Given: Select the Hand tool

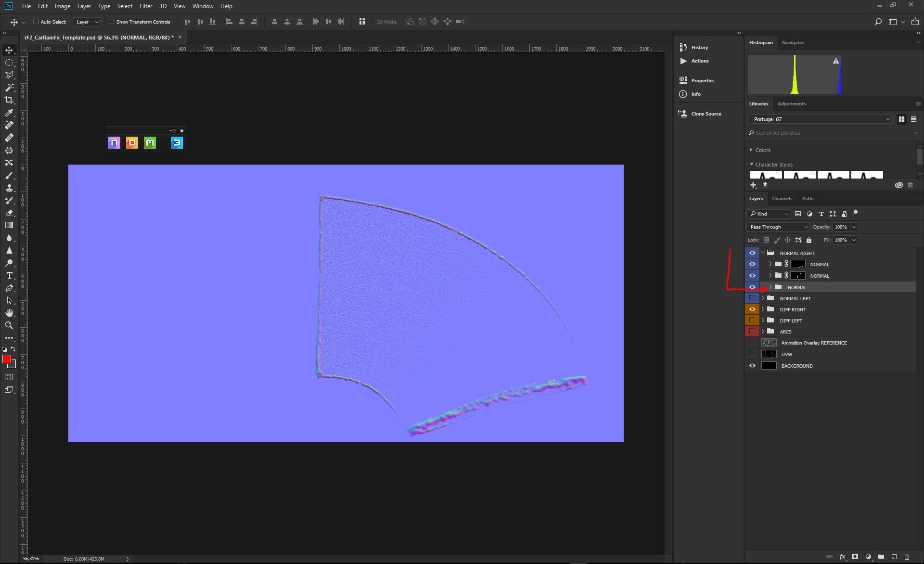Looking at the screenshot, I should (x=9, y=313).
